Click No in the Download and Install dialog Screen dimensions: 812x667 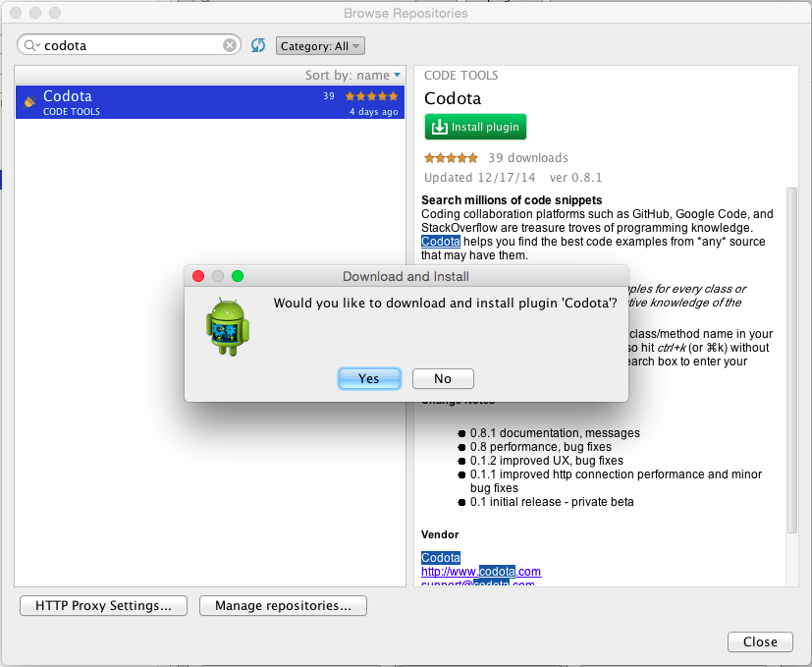tap(443, 378)
